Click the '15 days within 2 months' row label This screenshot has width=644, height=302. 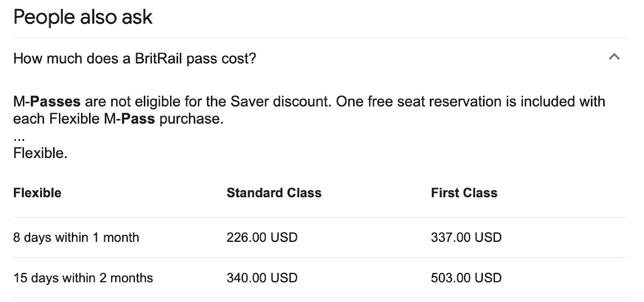point(83,278)
